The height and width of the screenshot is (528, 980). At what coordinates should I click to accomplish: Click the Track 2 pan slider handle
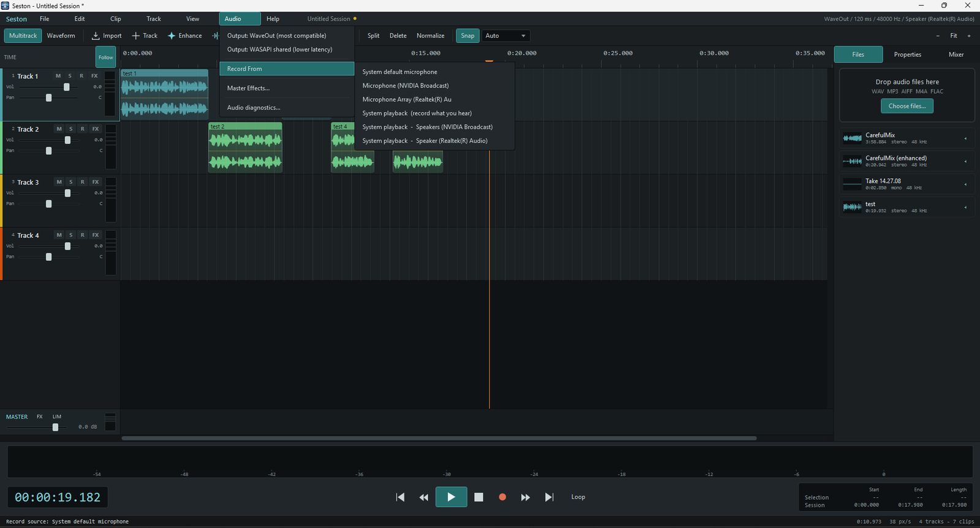pyautogui.click(x=49, y=151)
